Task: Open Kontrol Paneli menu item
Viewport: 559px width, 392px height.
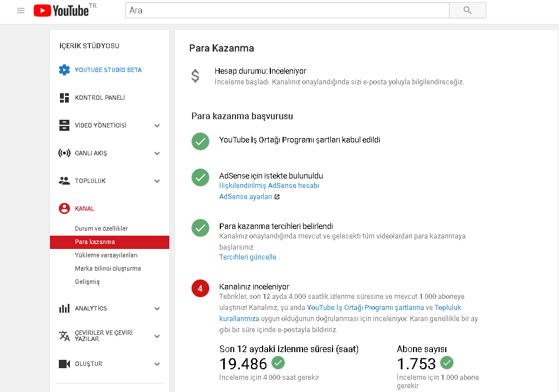Action: click(x=100, y=98)
